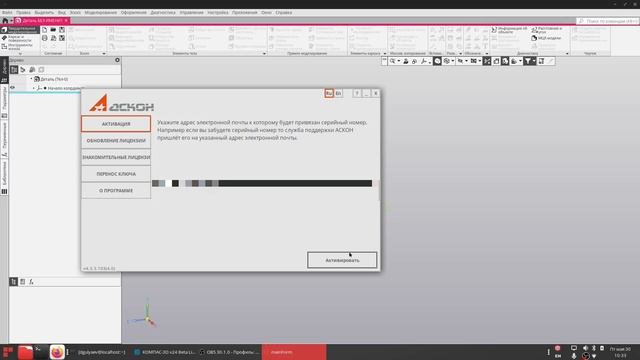Click the third tree panel toolbar icon

(x=32, y=70)
